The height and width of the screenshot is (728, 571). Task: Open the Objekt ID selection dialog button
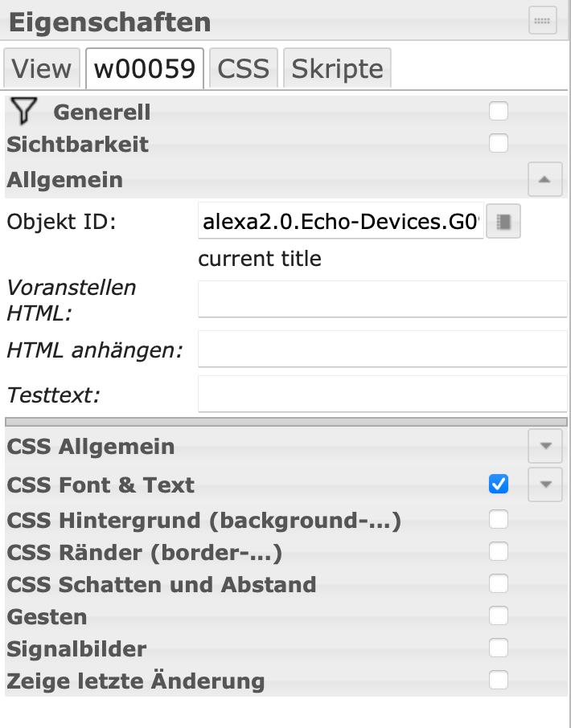[503, 222]
